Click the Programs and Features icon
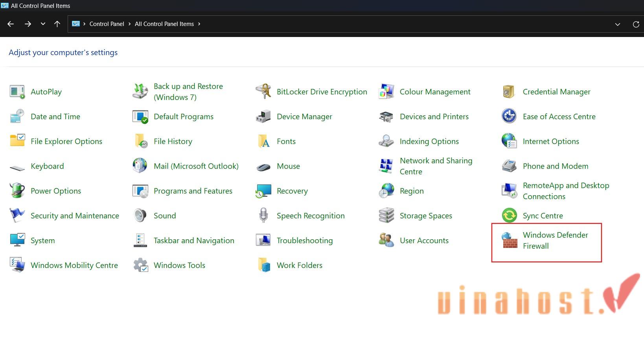Screen dimensions: 644x351 click(140, 191)
